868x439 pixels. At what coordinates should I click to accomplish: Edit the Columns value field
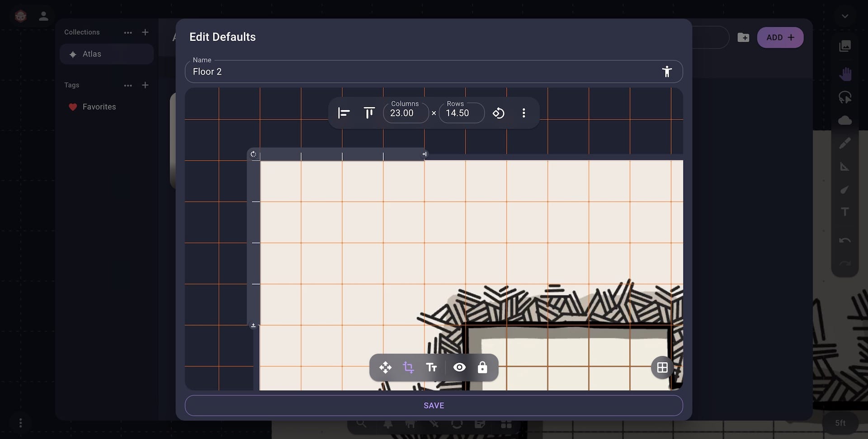404,113
